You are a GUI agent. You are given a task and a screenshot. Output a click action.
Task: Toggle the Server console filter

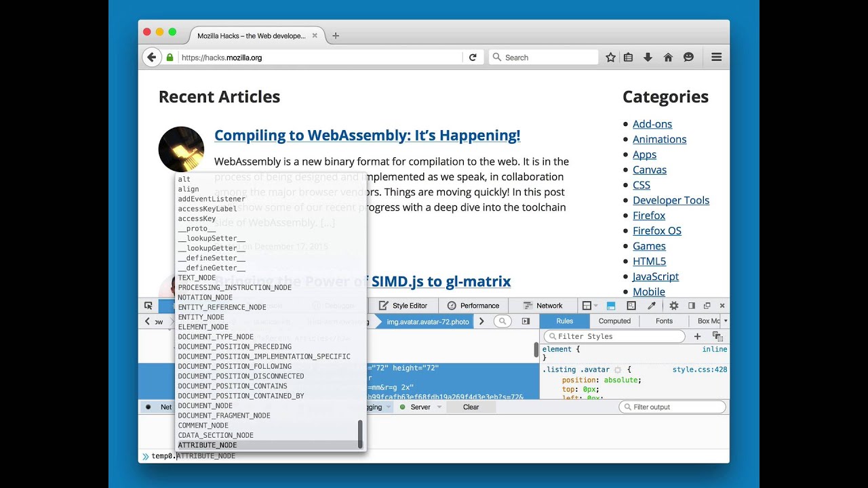[x=414, y=407]
